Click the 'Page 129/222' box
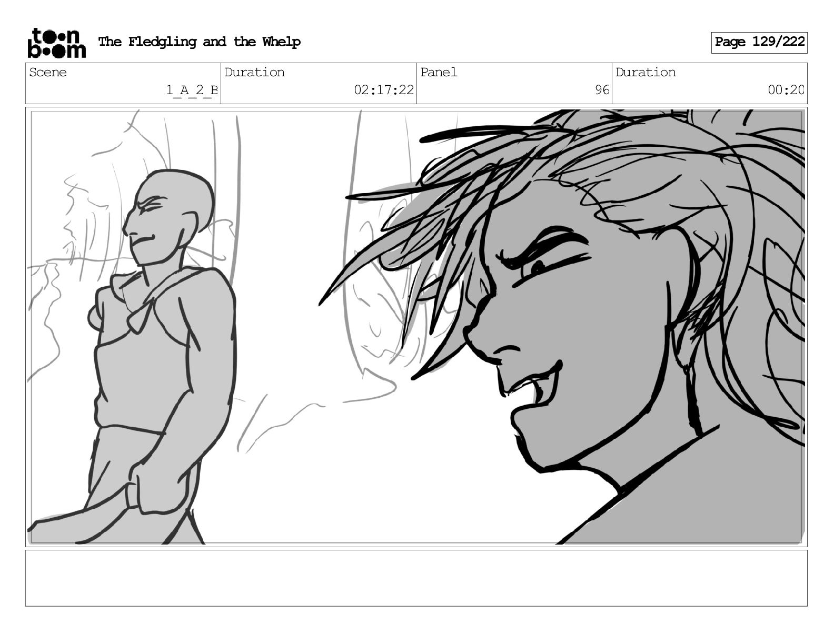834x644 pixels. tap(759, 42)
